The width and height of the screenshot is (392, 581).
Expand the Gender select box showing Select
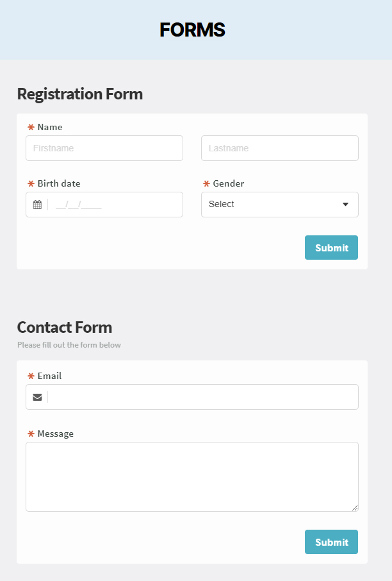[280, 205]
